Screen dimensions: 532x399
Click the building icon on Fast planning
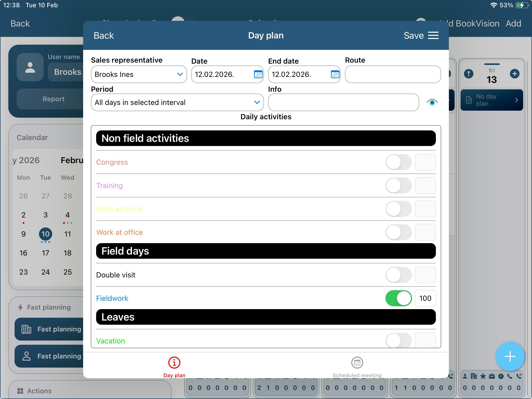point(26,329)
